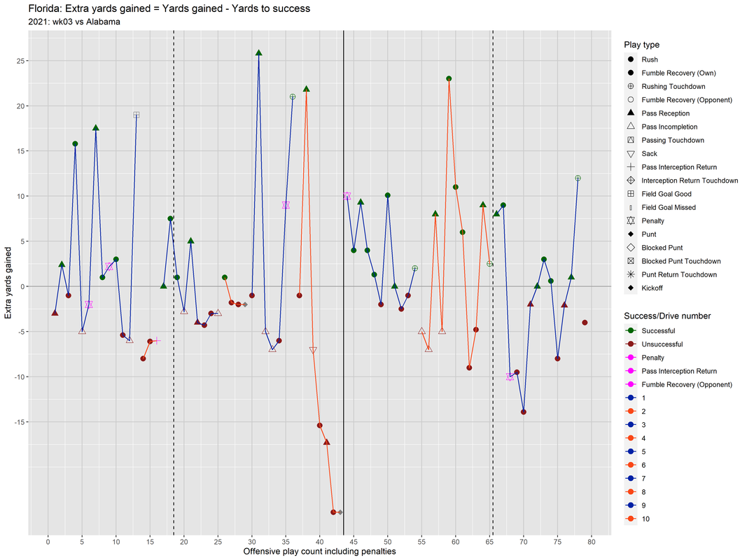Click the 'Success/Drive number' legend heading
The height and width of the screenshot is (560, 747).
coord(667,316)
